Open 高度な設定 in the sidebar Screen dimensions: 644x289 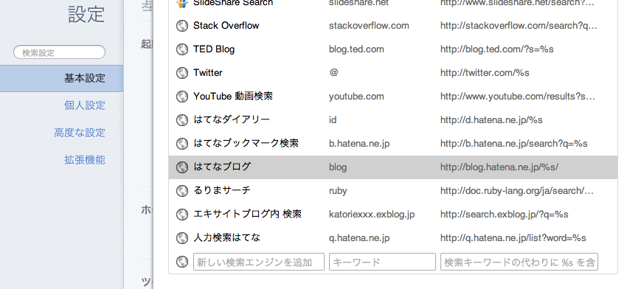(80, 133)
